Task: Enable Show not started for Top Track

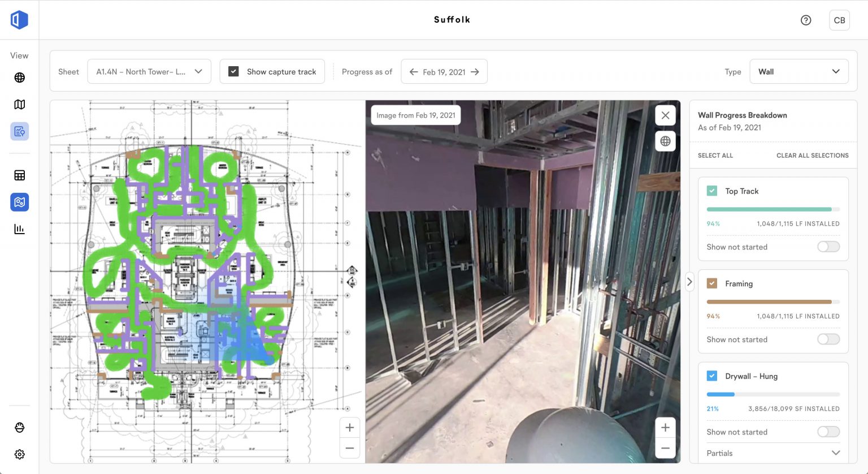Action: tap(828, 247)
